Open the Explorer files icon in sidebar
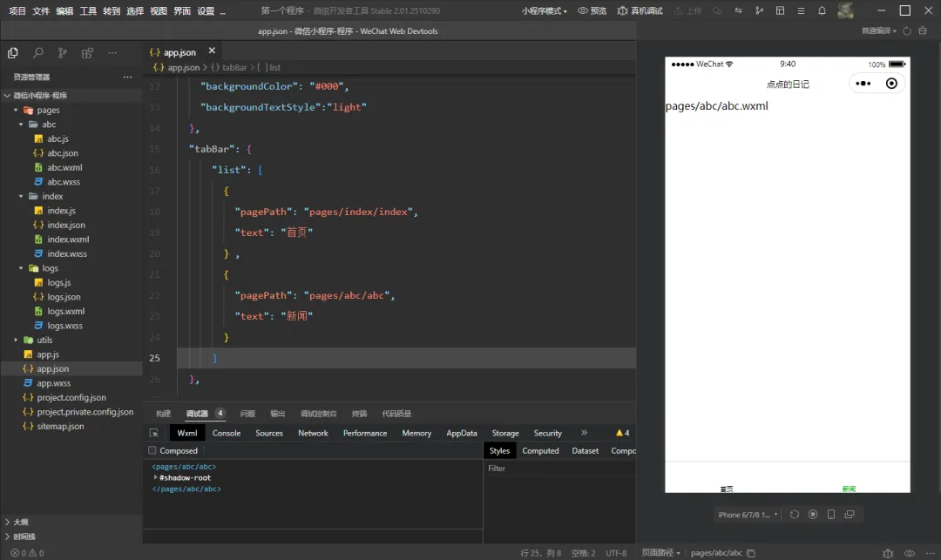The image size is (941, 560). click(12, 53)
